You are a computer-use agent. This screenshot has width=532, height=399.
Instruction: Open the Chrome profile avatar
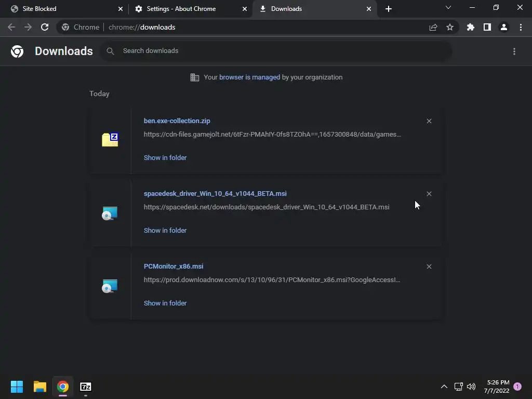click(504, 27)
